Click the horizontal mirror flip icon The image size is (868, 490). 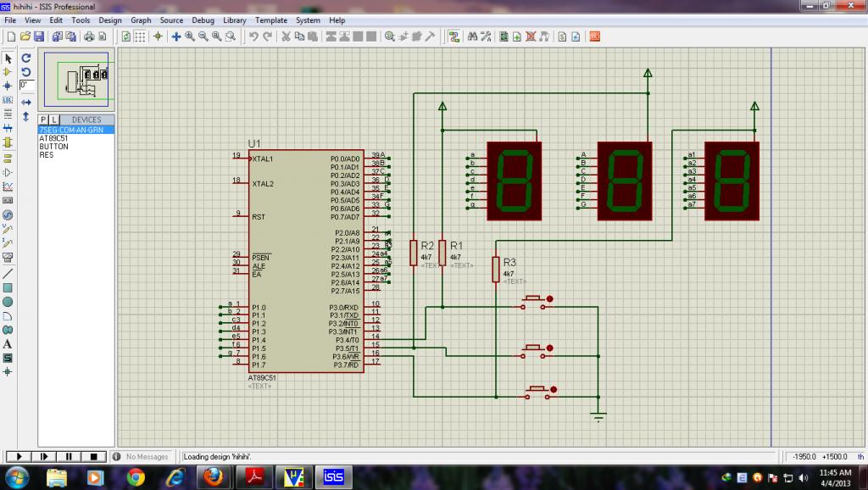coord(26,102)
